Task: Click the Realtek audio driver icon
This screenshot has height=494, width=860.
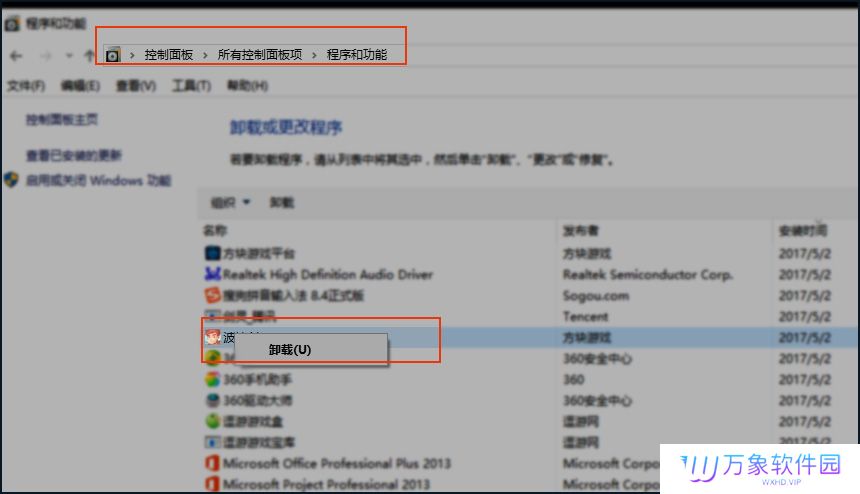Action: (x=213, y=273)
